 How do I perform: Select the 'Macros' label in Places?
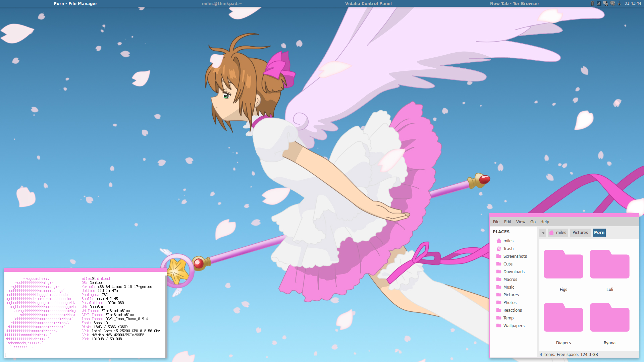coord(510,280)
